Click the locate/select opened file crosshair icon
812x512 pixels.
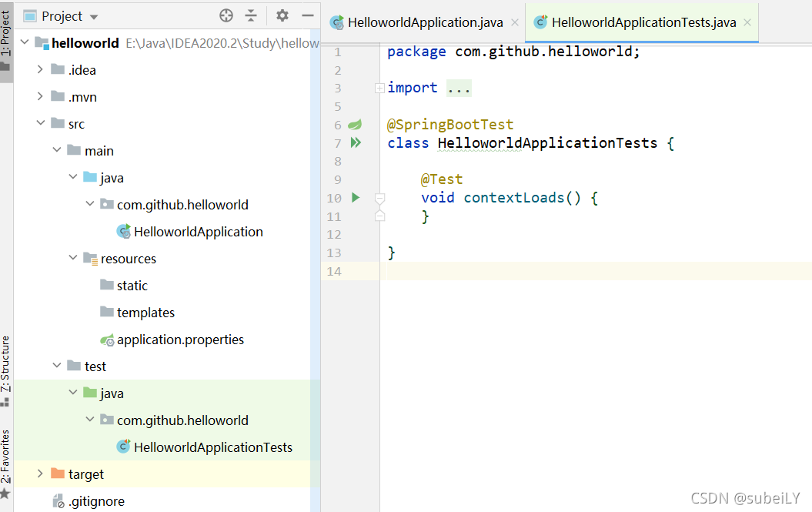tap(226, 15)
